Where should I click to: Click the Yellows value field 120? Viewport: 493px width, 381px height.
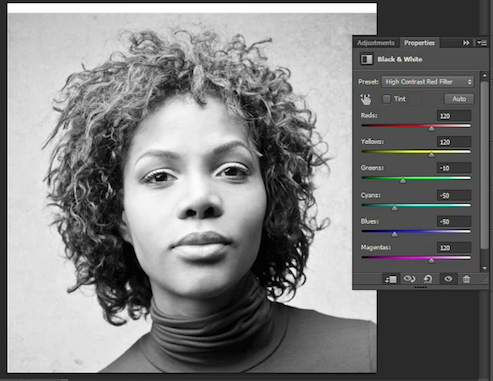pos(454,142)
